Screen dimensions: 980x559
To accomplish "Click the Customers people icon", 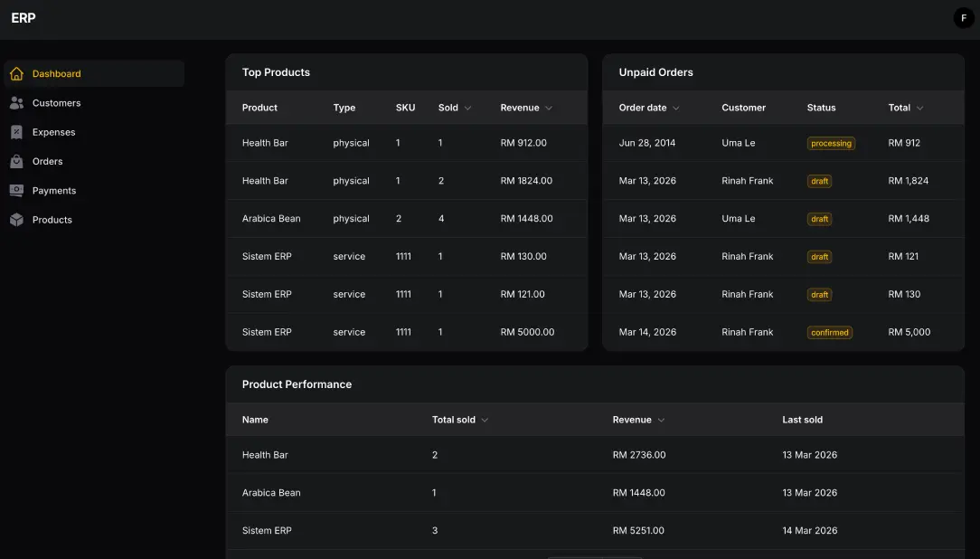I will (17, 103).
